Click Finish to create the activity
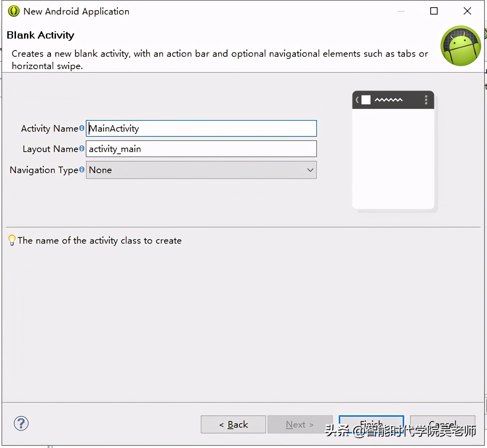Screen dimensions: 487x448 [371, 424]
